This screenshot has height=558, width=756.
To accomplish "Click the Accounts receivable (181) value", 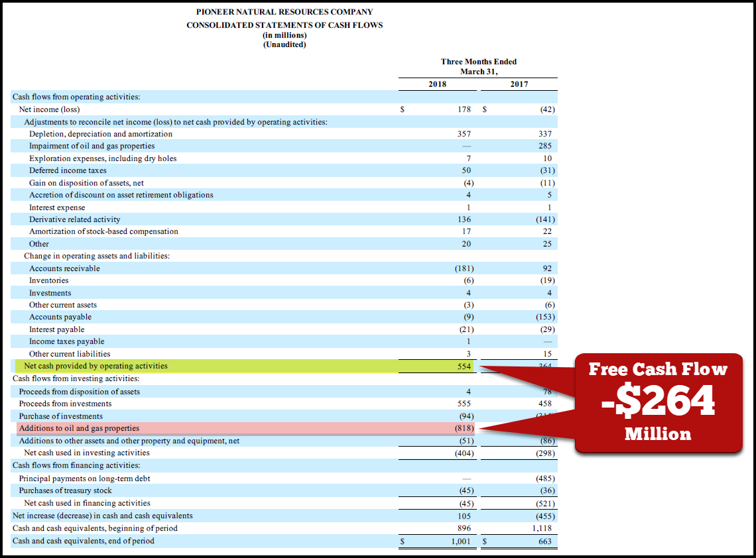I will pyautogui.click(x=464, y=268).
